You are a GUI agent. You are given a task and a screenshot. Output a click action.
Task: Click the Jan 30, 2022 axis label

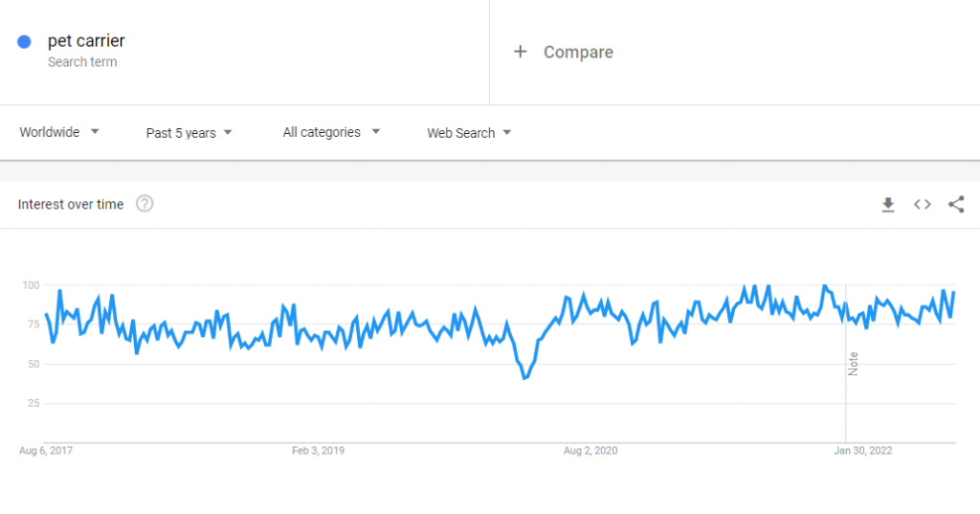(x=863, y=451)
